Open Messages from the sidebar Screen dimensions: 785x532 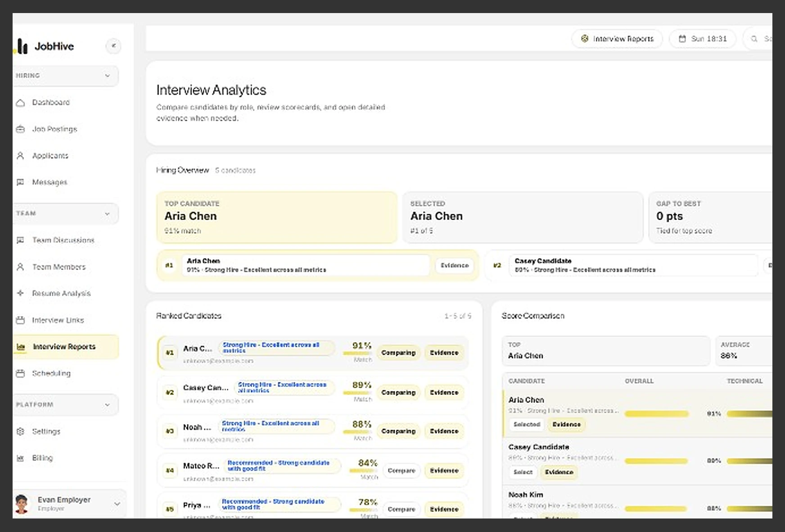point(66,182)
